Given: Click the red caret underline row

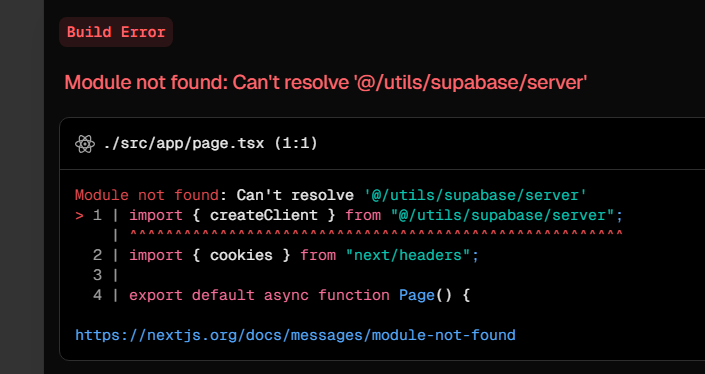Looking at the screenshot, I should [376, 234].
